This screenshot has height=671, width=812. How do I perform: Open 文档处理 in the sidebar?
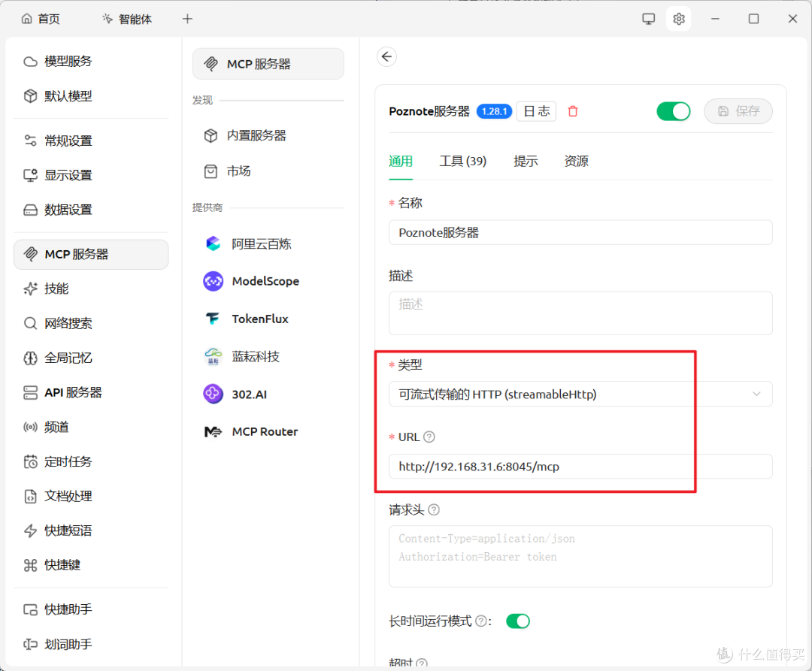91,496
